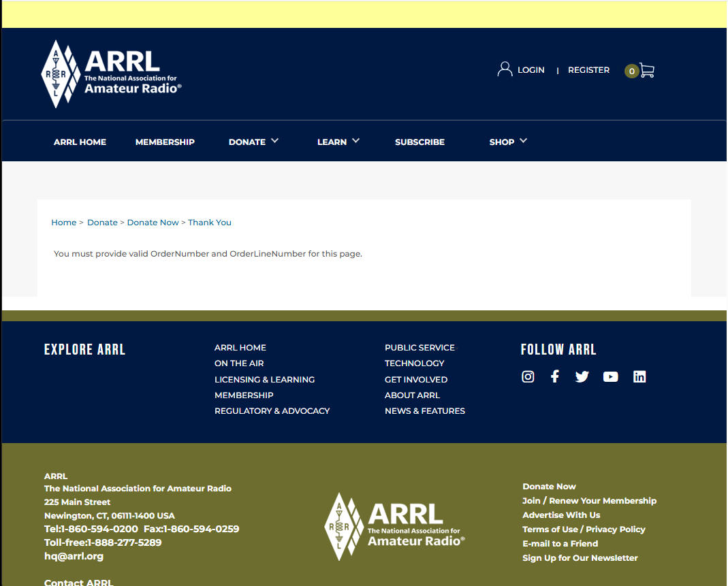Click the Toll-free:1-888-277-5289 number
The image size is (728, 586).
(x=103, y=542)
